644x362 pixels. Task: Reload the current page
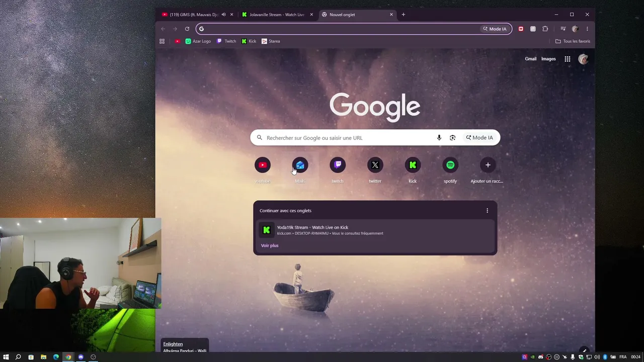click(x=187, y=29)
